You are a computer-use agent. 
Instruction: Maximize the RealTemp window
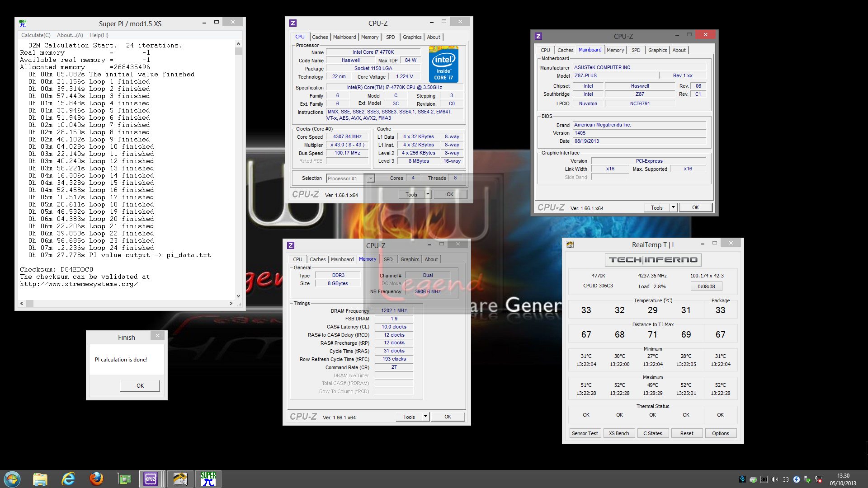pyautogui.click(x=715, y=243)
